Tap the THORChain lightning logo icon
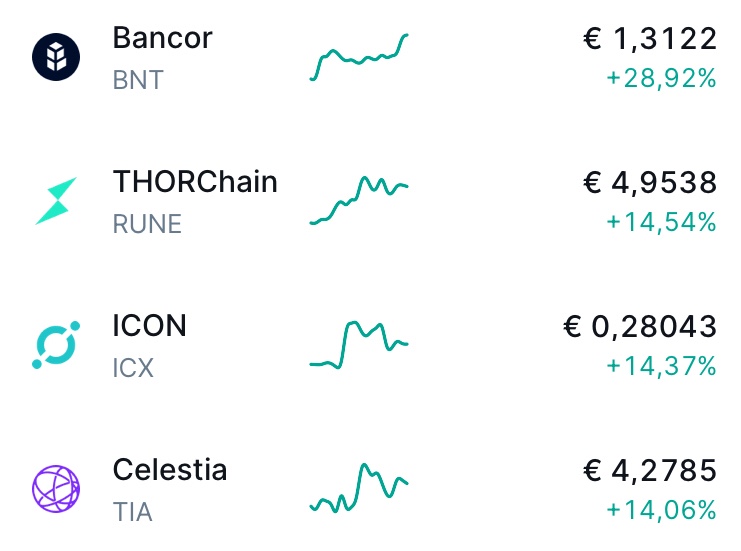The height and width of the screenshot is (551, 741). point(56,201)
